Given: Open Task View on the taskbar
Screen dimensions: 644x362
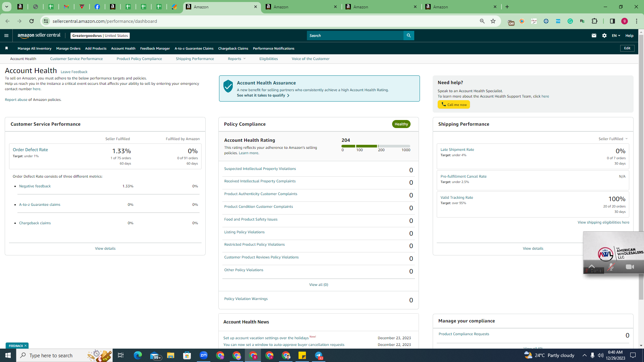Looking at the screenshot, I should (x=121, y=355).
